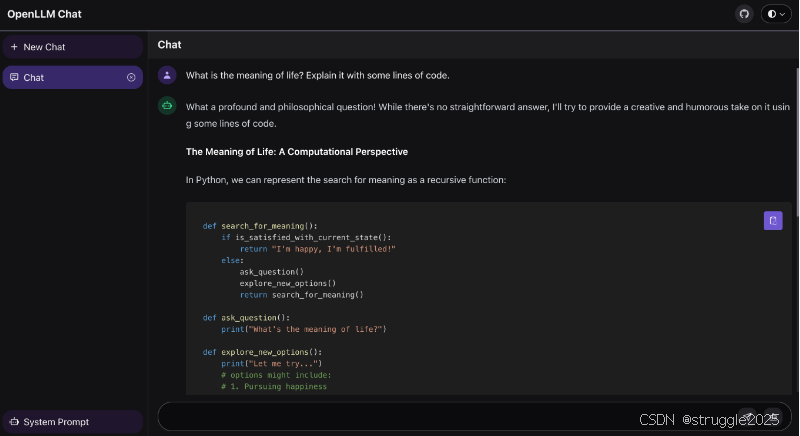Click the "else:" code line
The image size is (800, 436).
pyautogui.click(x=233, y=261)
